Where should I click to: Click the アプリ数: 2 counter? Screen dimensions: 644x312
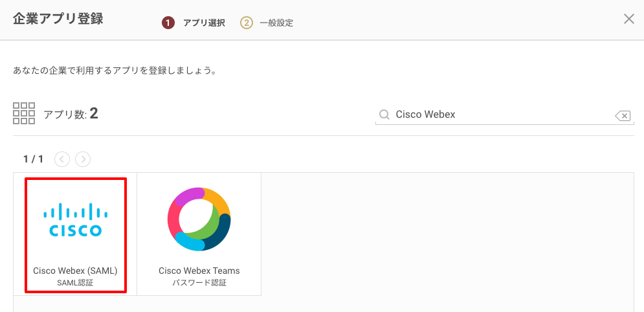[x=71, y=114]
